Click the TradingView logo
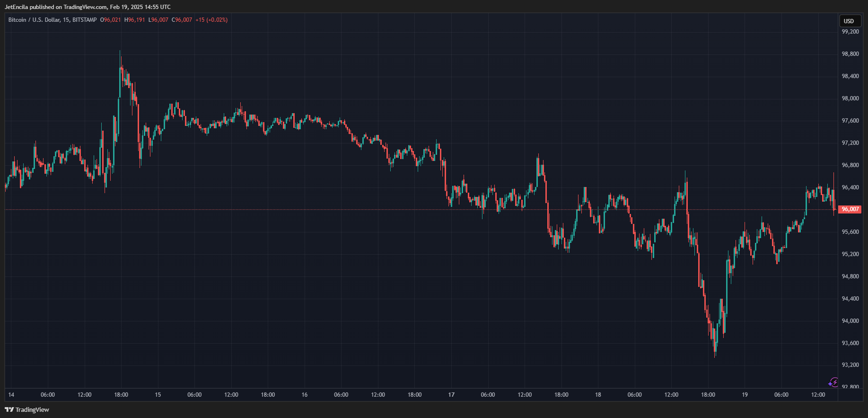868x418 pixels. [x=27, y=409]
